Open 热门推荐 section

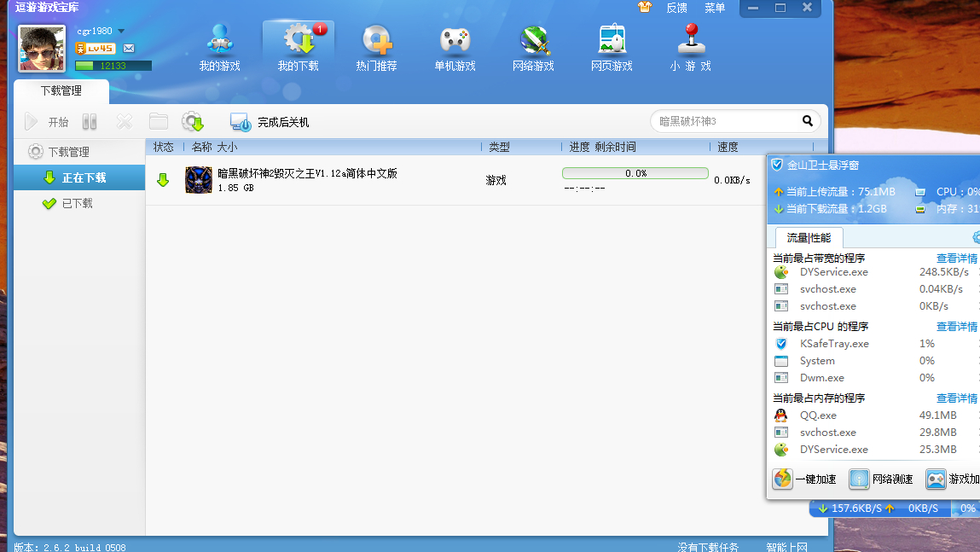[x=376, y=48]
